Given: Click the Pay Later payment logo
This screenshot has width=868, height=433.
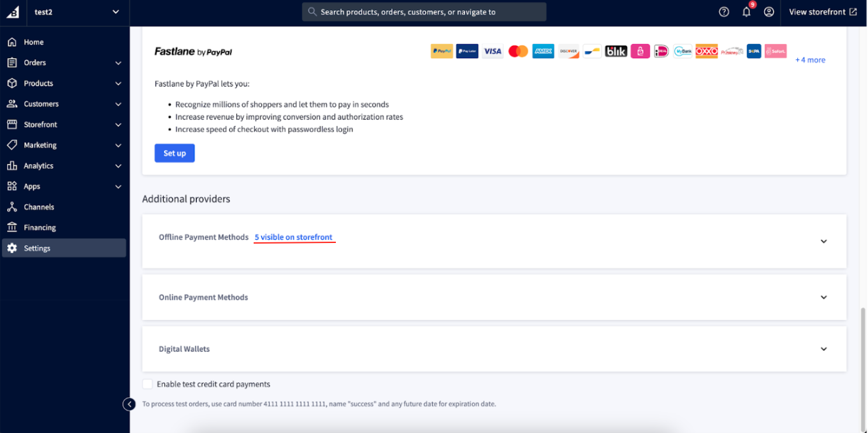Looking at the screenshot, I should coord(467,51).
